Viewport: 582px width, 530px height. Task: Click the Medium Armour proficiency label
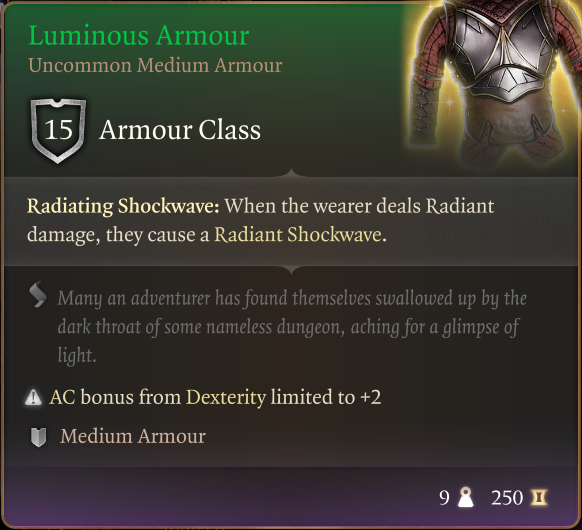(x=133, y=436)
